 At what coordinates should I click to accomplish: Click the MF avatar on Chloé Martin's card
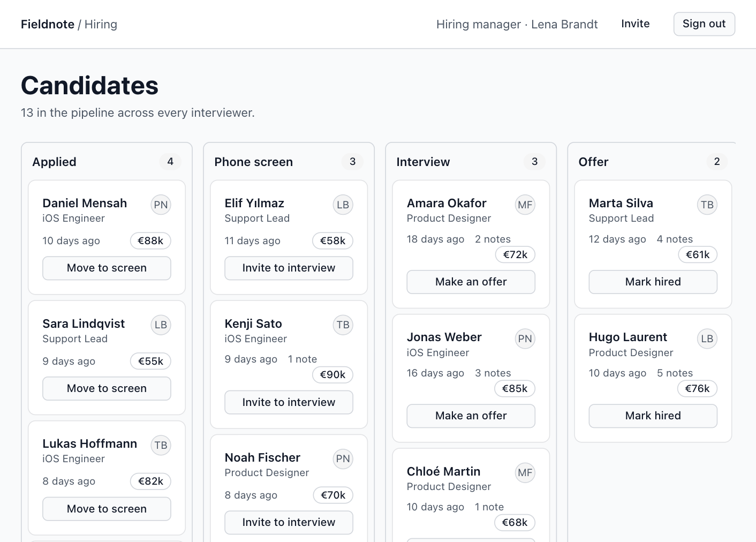[x=525, y=472]
